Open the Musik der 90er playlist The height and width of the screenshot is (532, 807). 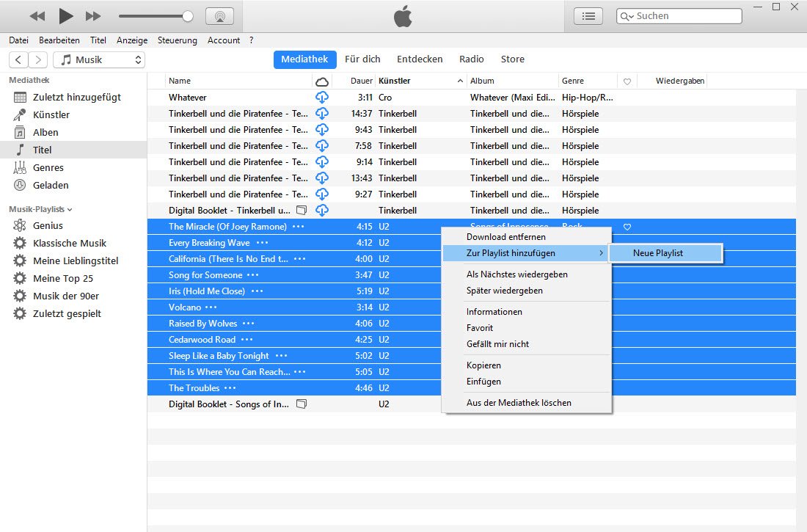click(73, 296)
